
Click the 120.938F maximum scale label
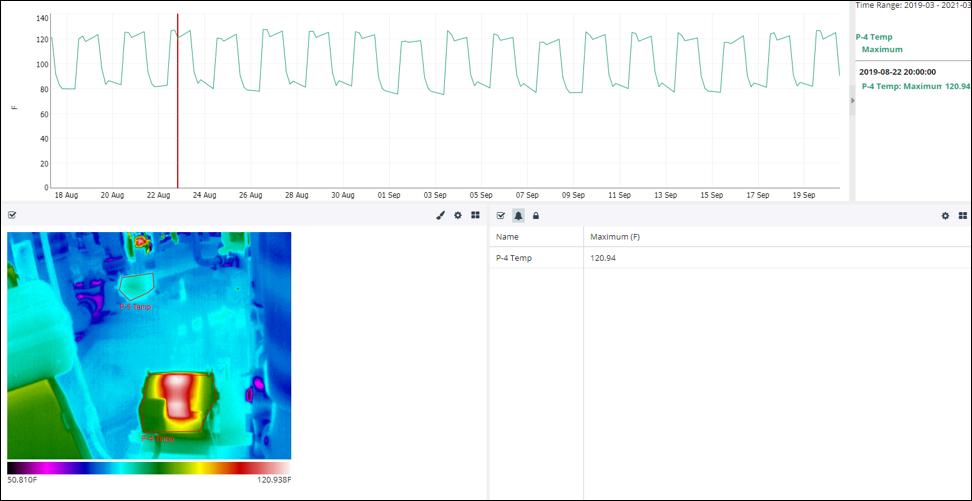coord(273,480)
